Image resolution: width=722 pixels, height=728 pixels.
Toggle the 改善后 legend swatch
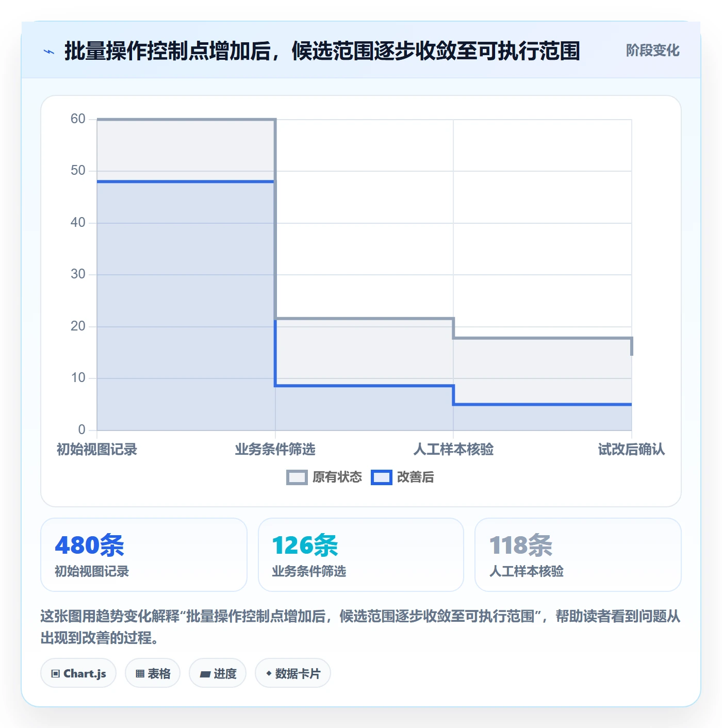[382, 477]
